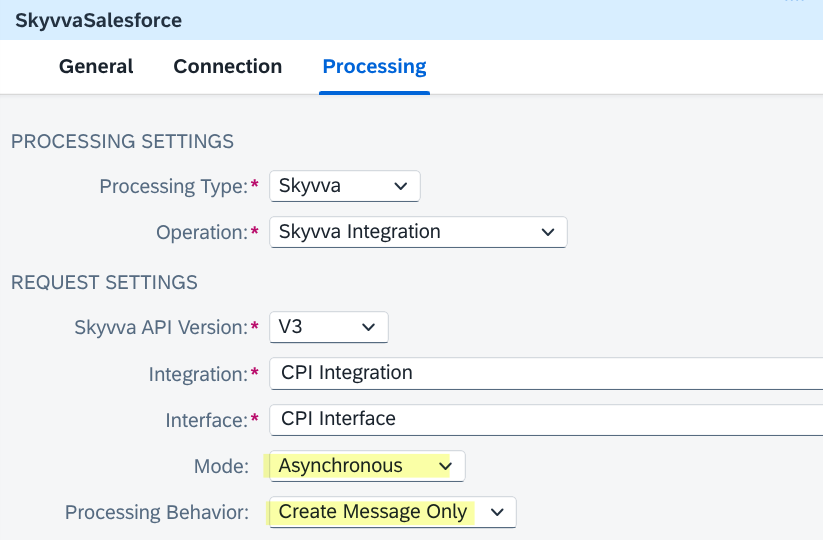Click the SkyvvaSalesforce title text
The image size is (823, 540).
99,20
